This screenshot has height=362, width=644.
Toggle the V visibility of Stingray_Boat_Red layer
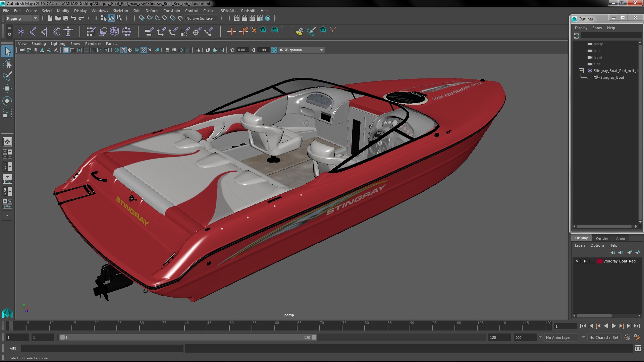click(x=577, y=261)
